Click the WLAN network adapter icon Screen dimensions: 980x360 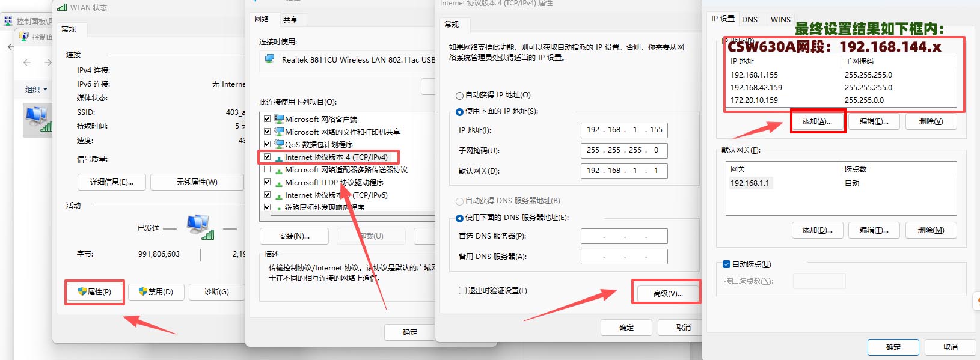click(37, 119)
